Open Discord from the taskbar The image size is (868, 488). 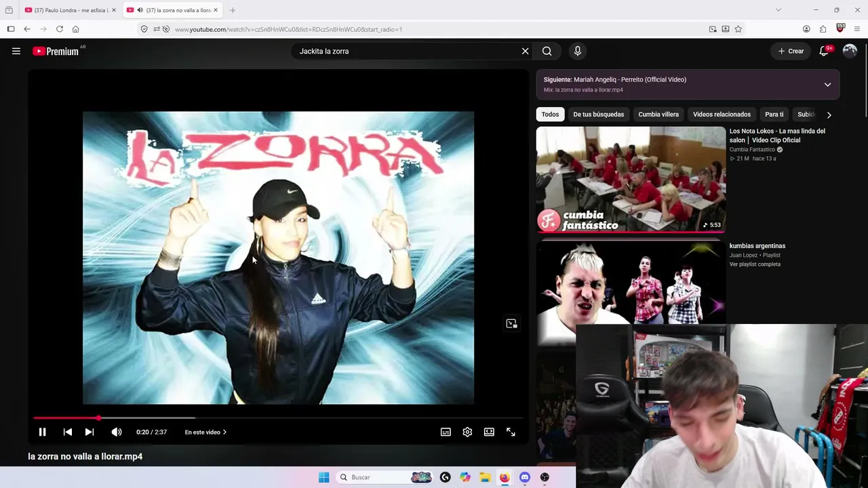point(525,477)
